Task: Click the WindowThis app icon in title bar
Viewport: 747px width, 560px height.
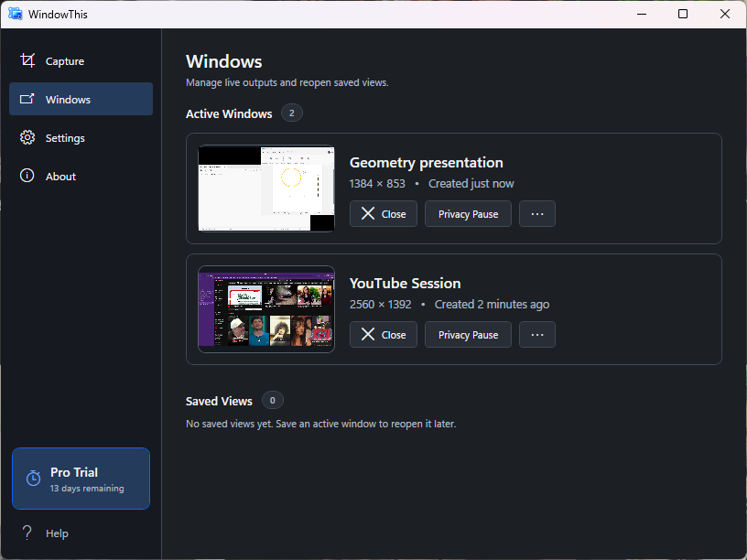Action: (16, 14)
